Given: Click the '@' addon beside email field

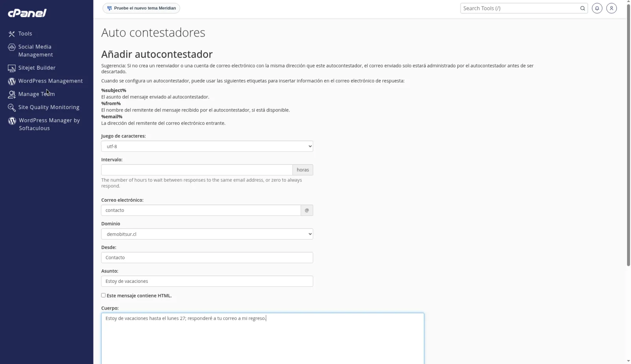Looking at the screenshot, I should [307, 210].
